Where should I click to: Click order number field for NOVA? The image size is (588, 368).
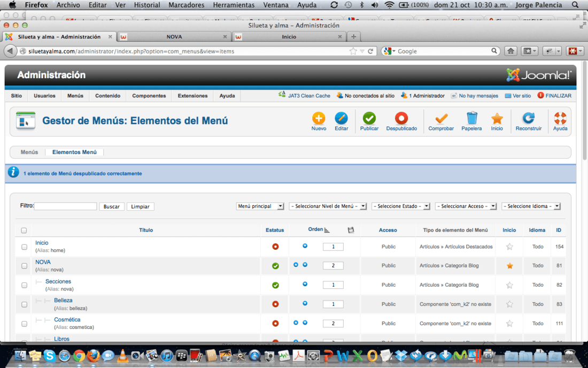333,266
